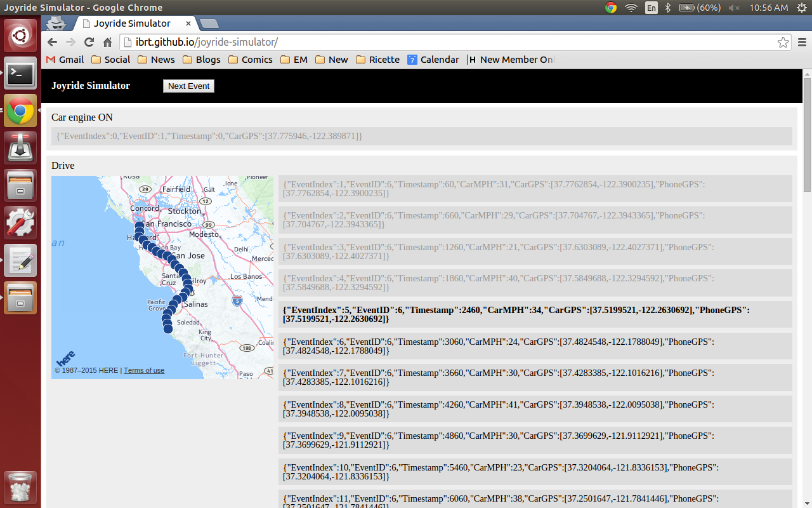The width and height of the screenshot is (812, 508).
Task: Click the Salinas label on the map
Action: (x=195, y=304)
